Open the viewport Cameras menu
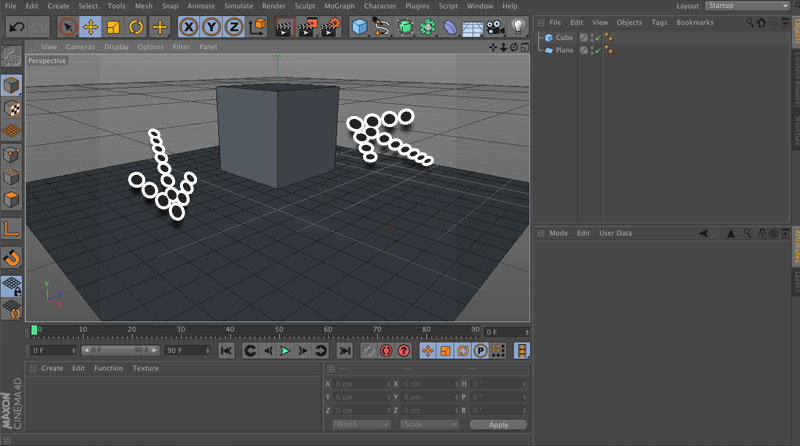 pyautogui.click(x=80, y=47)
